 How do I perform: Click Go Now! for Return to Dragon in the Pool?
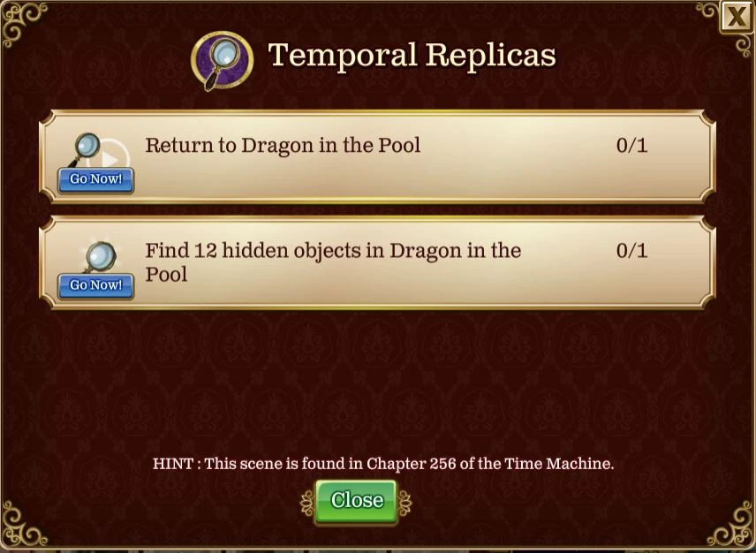(x=95, y=180)
